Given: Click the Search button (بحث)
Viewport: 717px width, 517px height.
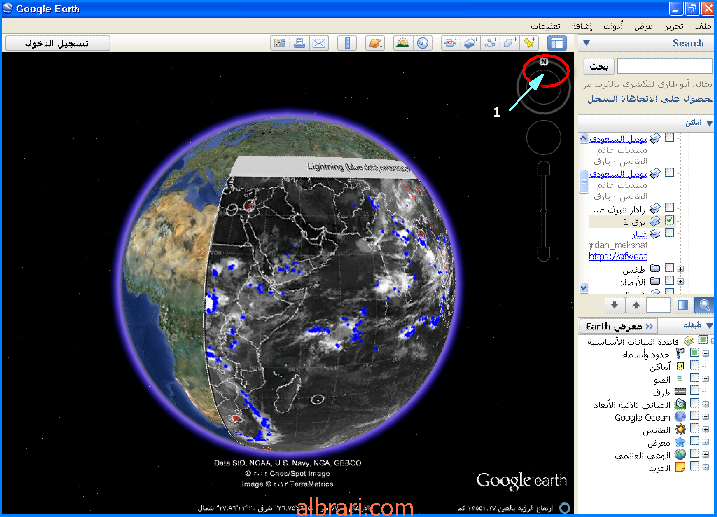Looking at the screenshot, I should pyautogui.click(x=599, y=67).
